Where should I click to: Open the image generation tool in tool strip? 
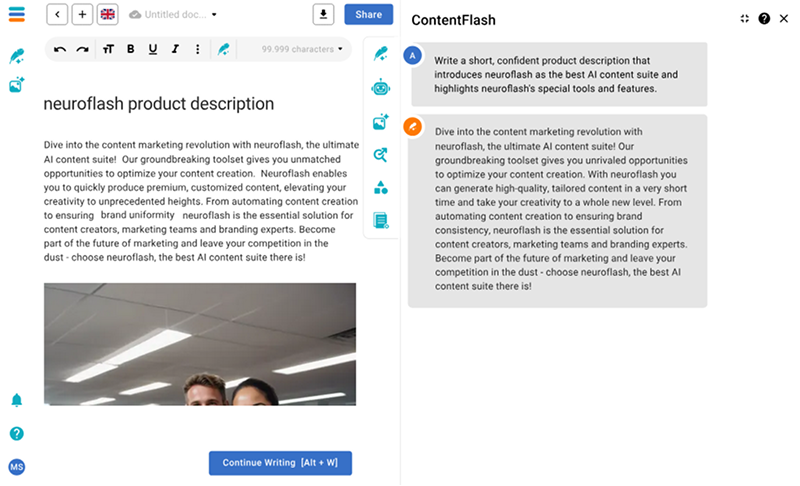(x=381, y=121)
